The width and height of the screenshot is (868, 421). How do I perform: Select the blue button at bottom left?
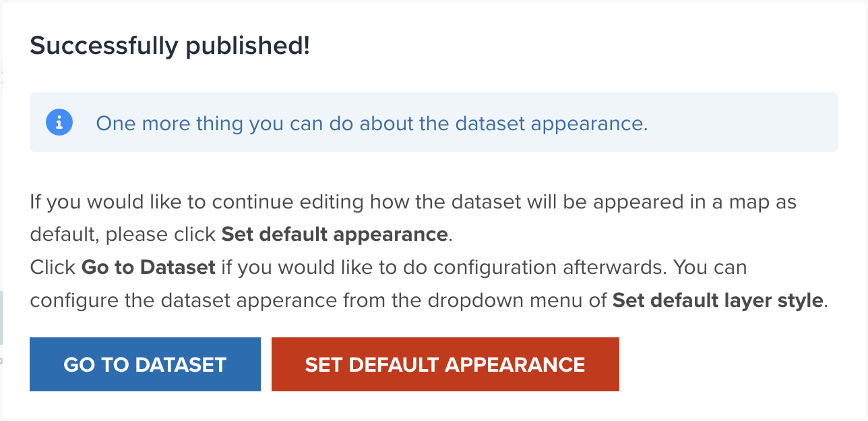click(x=144, y=364)
